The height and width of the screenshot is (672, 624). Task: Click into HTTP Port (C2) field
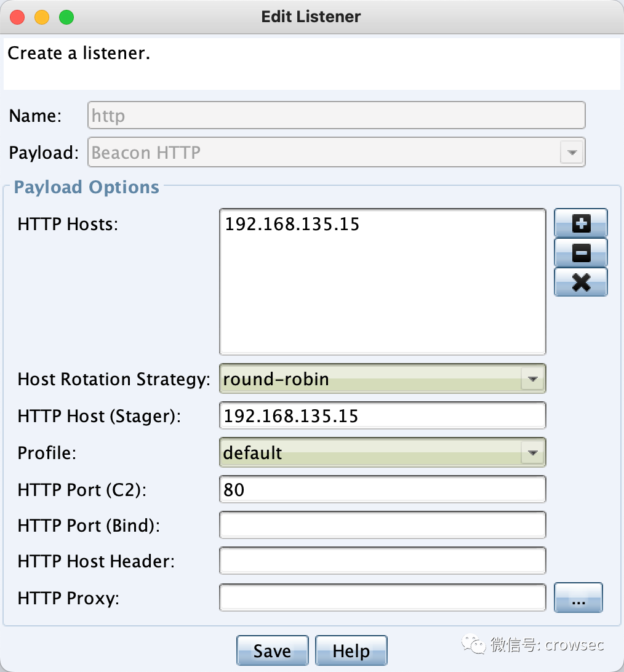(x=382, y=489)
